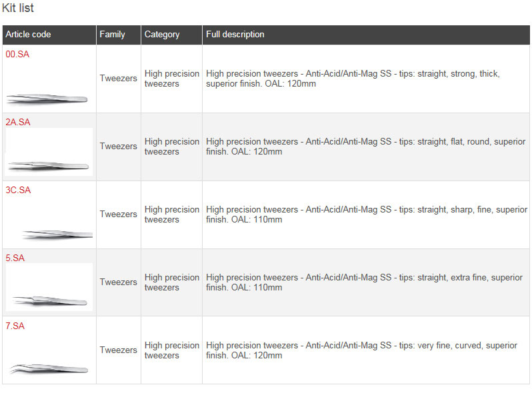Open the 5.SA article code link
The width and height of the screenshot is (532, 397).
tap(15, 258)
